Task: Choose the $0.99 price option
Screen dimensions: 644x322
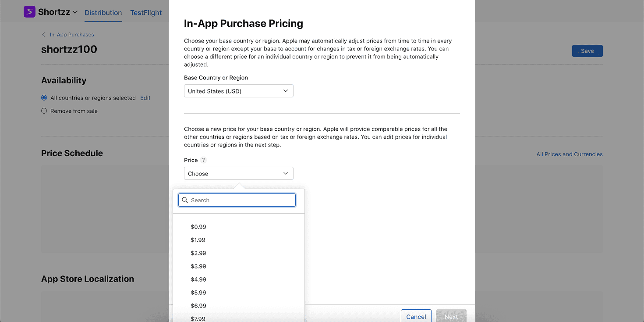Action: click(x=198, y=227)
